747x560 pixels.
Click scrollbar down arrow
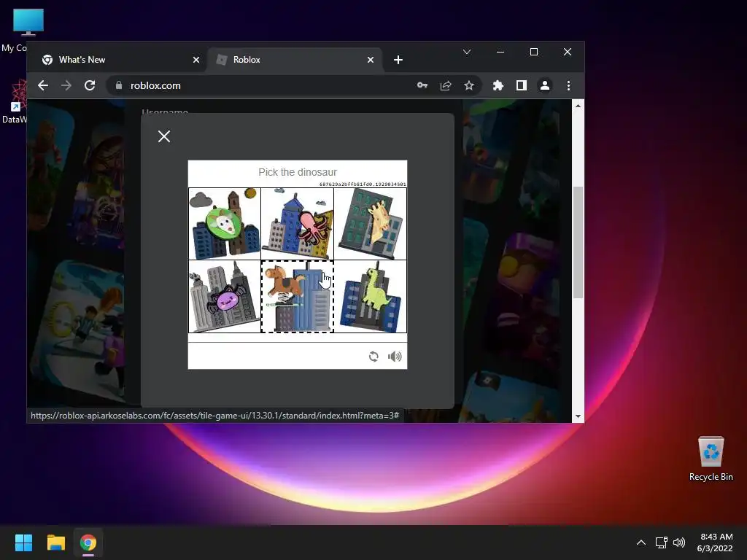pyautogui.click(x=578, y=416)
